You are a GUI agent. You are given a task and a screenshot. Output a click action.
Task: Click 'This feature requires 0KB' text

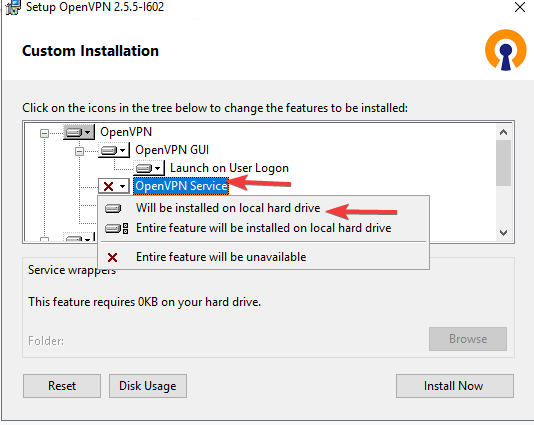coord(144,302)
